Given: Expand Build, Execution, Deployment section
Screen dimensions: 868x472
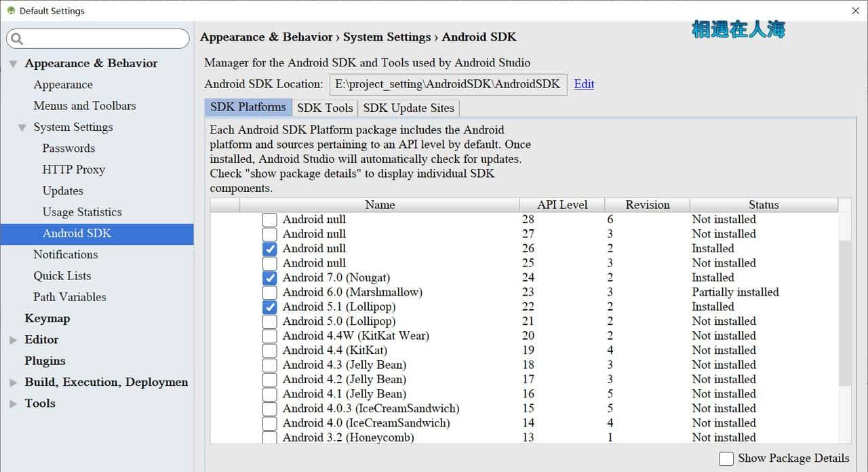Looking at the screenshot, I should [12, 382].
